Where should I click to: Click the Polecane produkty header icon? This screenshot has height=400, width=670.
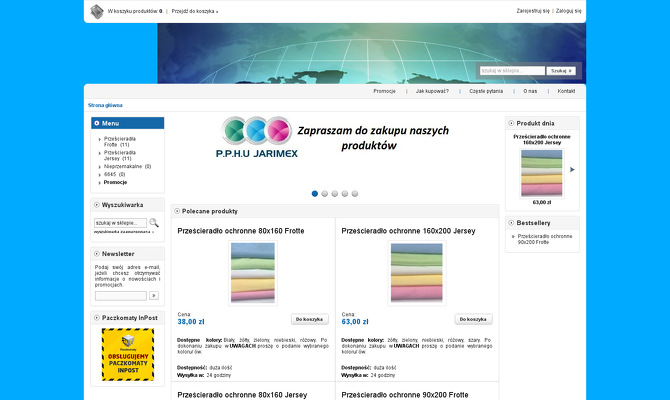pyautogui.click(x=177, y=211)
